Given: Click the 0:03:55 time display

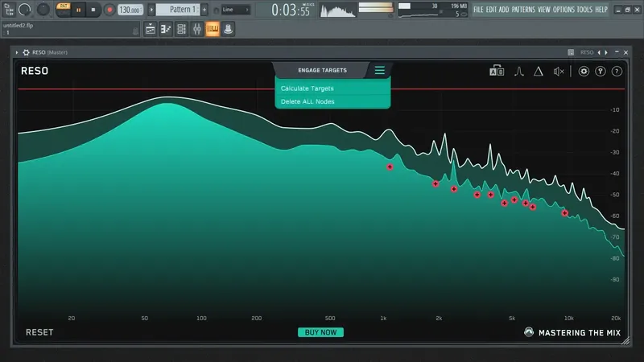Looking at the screenshot, I should (291, 10).
